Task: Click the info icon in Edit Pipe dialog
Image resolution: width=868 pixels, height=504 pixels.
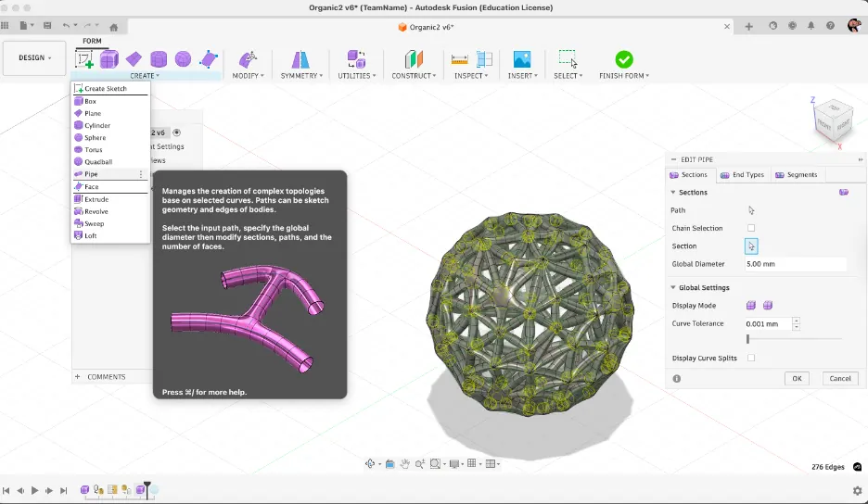Action: coord(676,379)
